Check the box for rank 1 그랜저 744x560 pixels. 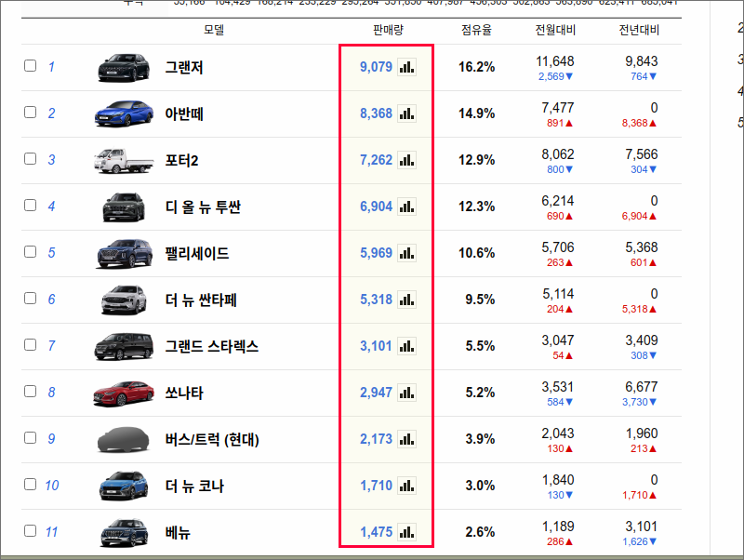pyautogui.click(x=31, y=65)
